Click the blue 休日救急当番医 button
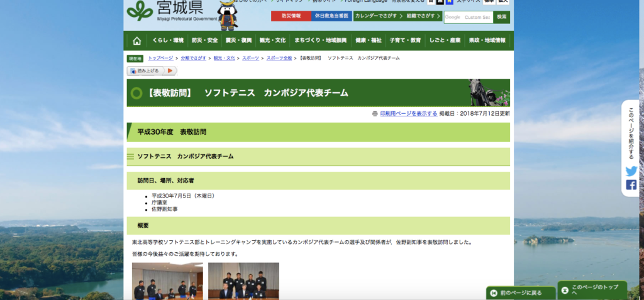This screenshot has height=300, width=644. click(x=331, y=16)
